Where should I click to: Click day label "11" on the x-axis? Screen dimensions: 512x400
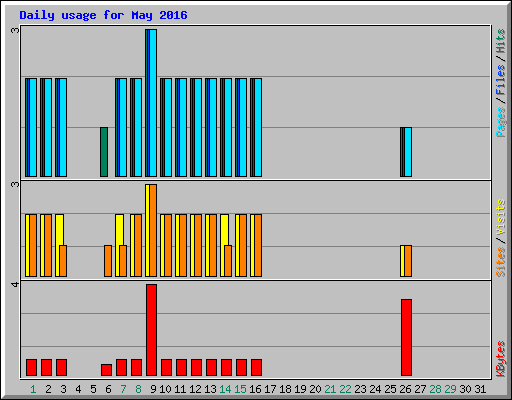click(x=180, y=389)
